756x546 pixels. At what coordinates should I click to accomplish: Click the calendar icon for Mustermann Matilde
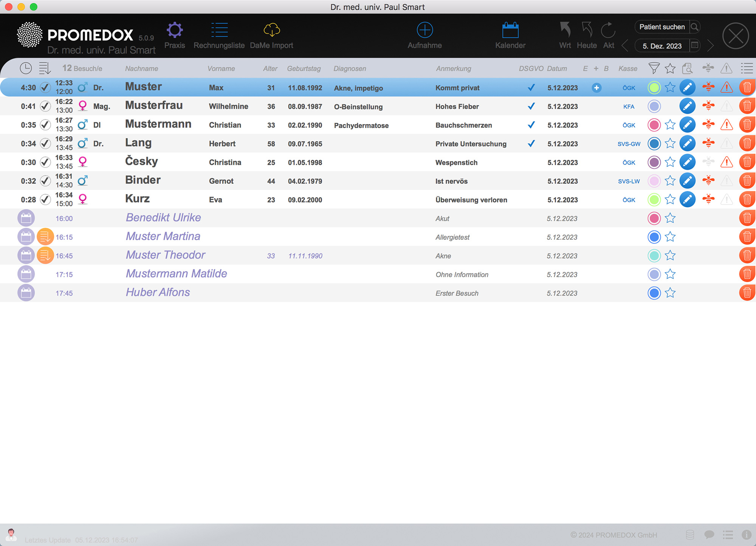(x=26, y=274)
